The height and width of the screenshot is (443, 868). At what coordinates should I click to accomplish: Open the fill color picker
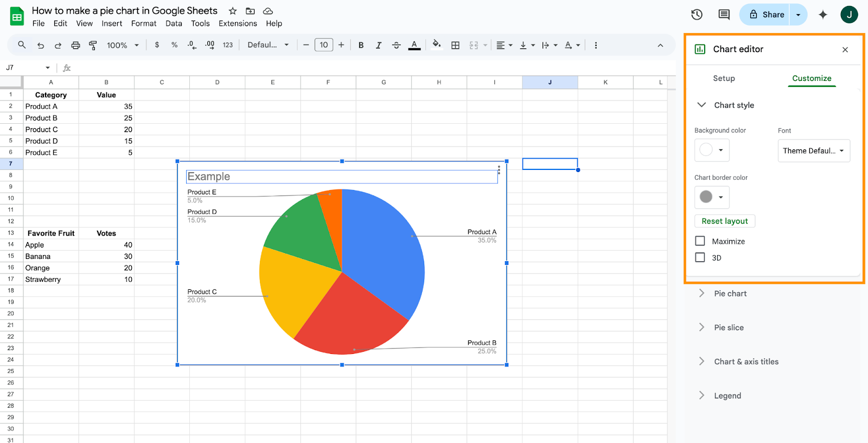click(x=436, y=45)
